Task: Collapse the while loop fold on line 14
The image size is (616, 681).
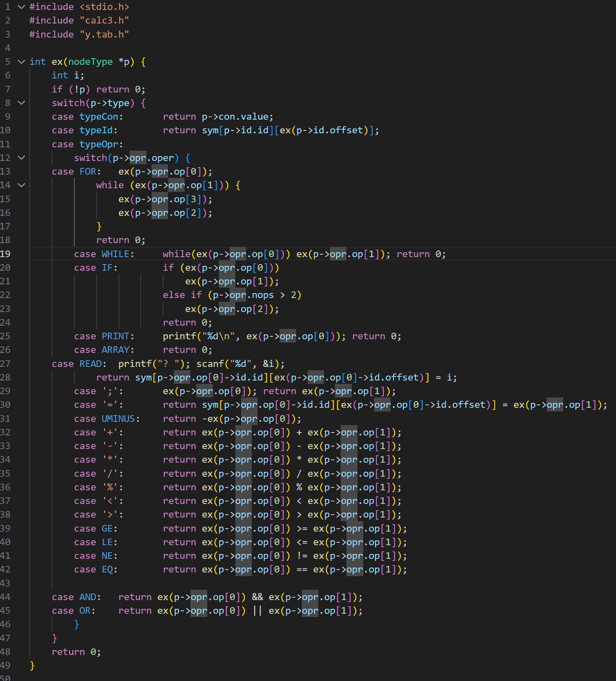Action: click(21, 185)
